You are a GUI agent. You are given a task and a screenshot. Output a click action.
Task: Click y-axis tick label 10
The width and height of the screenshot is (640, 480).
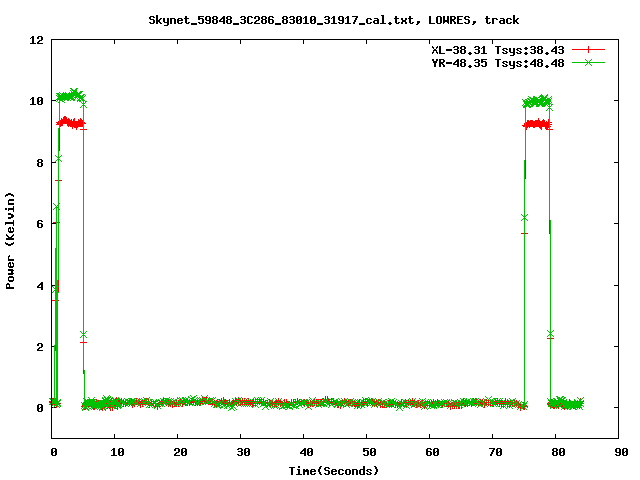coord(36,101)
